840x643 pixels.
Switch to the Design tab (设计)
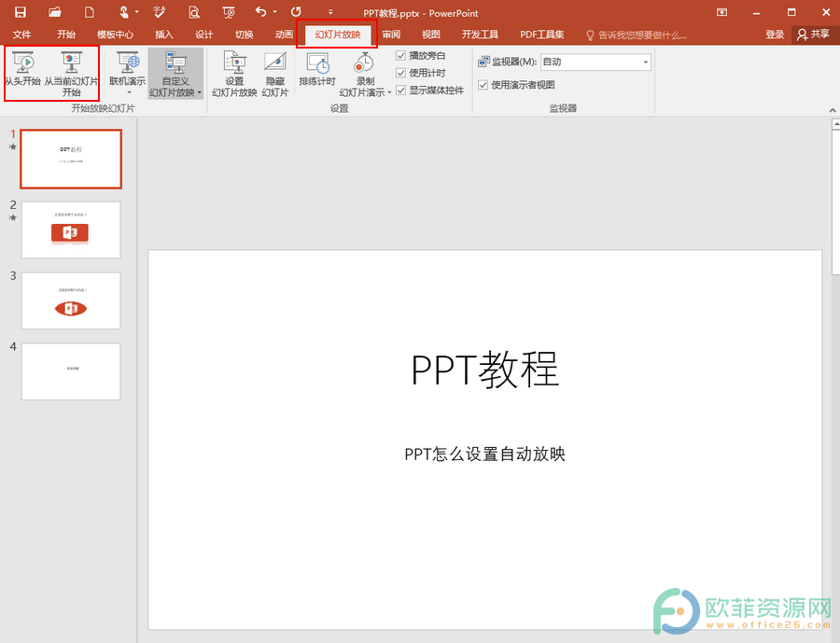coord(204,35)
